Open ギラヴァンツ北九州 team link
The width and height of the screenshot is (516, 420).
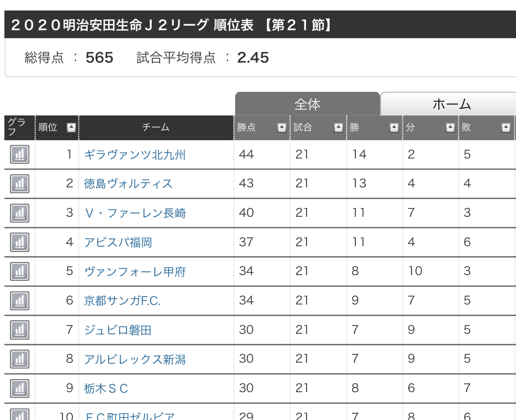point(135,155)
